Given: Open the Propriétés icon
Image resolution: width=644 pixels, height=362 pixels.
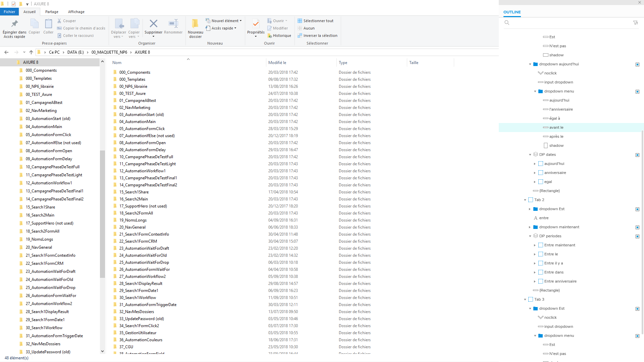Looking at the screenshot, I should point(256,24).
